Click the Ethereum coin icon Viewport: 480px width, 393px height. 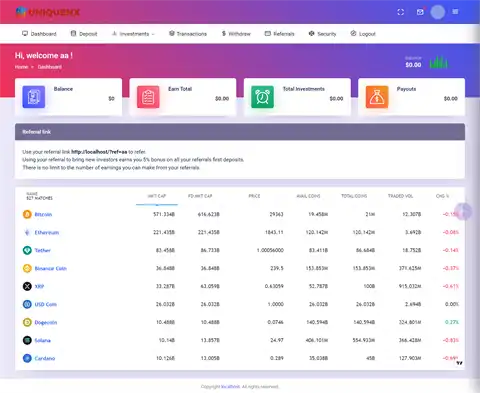tap(27, 232)
